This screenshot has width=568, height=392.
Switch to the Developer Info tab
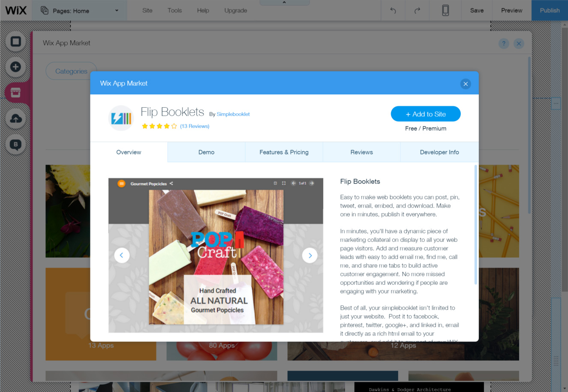pyautogui.click(x=439, y=152)
